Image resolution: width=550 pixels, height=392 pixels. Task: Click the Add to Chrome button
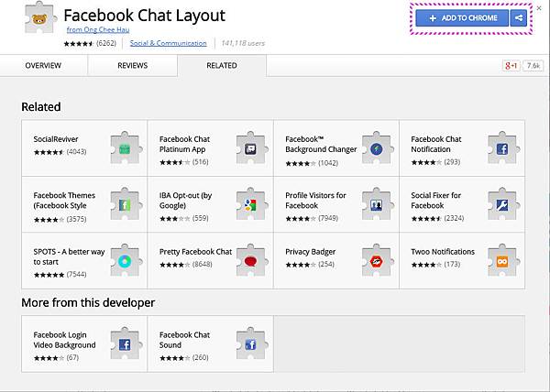tap(462, 18)
